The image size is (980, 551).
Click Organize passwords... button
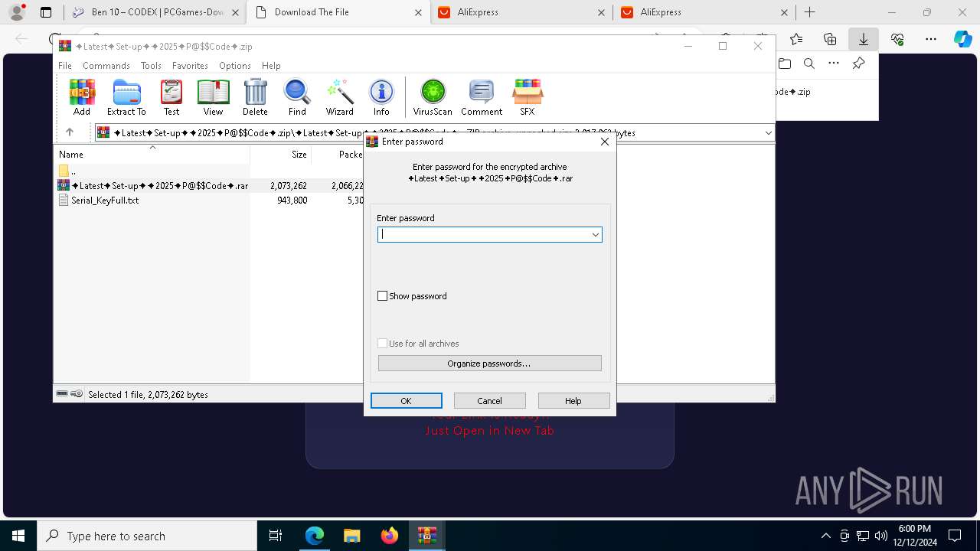click(x=489, y=363)
